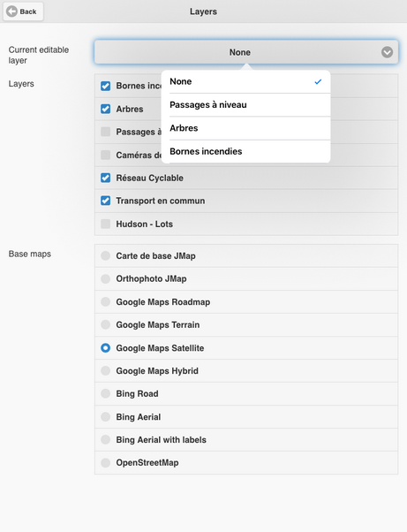Enable the Caméras layer checkbox
Image resolution: width=407 pixels, height=532 pixels.
pyautogui.click(x=105, y=155)
